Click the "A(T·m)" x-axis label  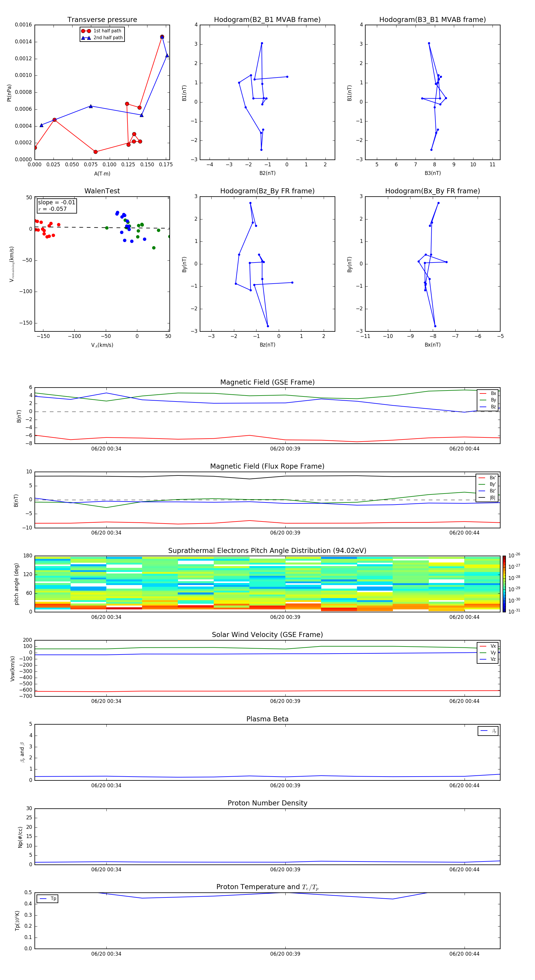(102, 174)
